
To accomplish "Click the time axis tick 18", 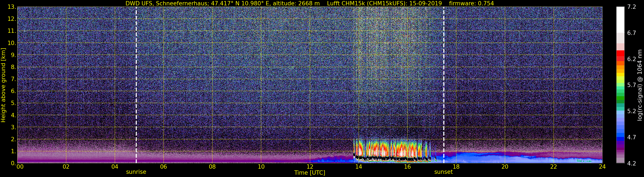I will [x=456, y=167].
